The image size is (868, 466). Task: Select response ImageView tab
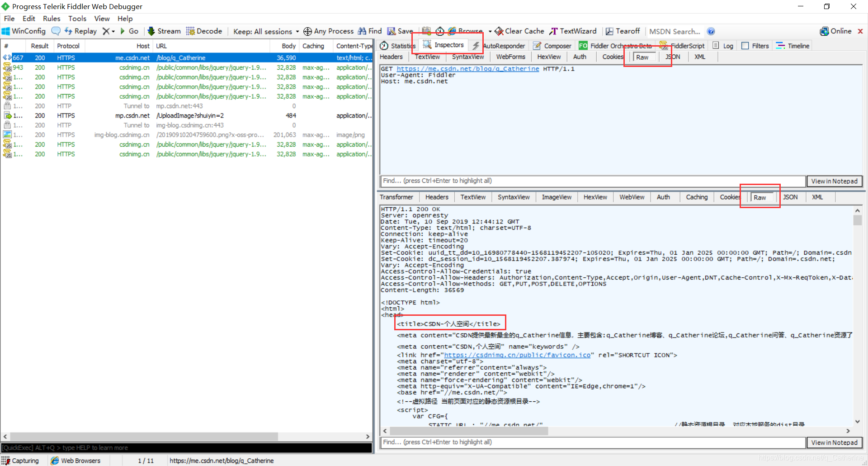pos(557,197)
